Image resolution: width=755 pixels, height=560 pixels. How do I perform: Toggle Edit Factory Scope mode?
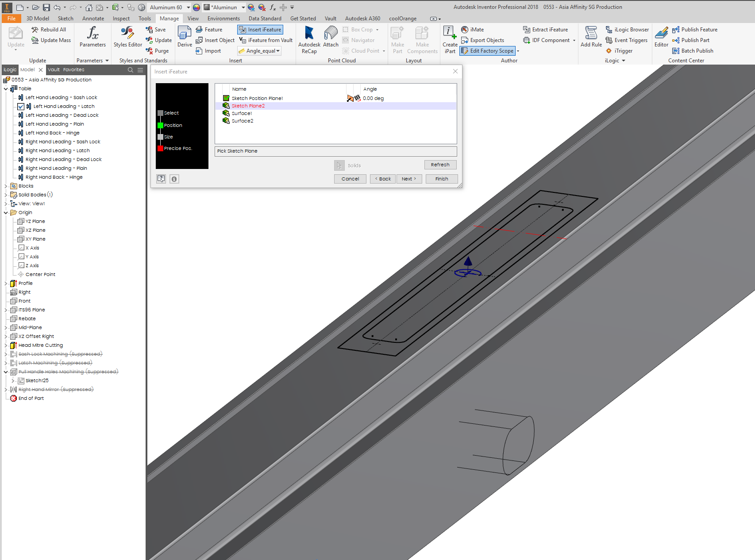click(x=488, y=50)
